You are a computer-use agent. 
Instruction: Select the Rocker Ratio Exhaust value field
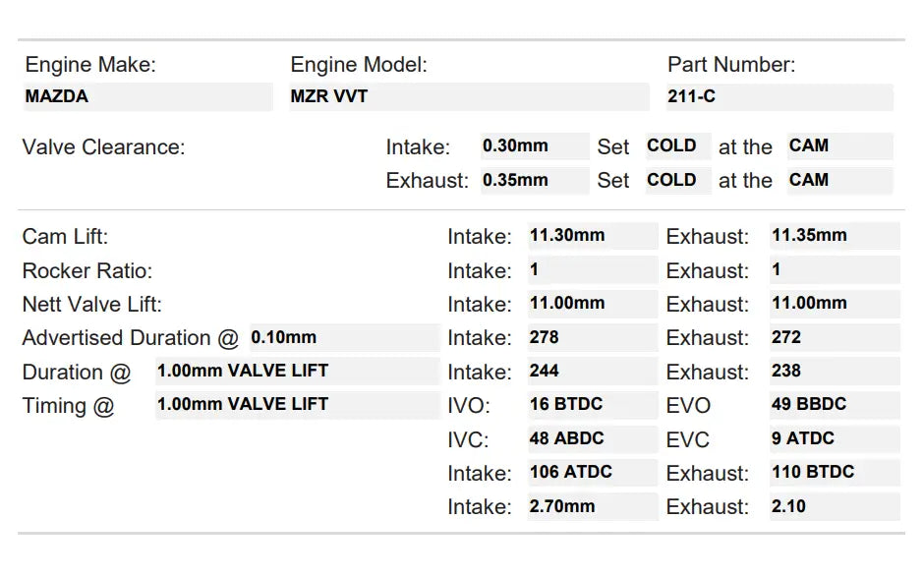[x=834, y=270]
